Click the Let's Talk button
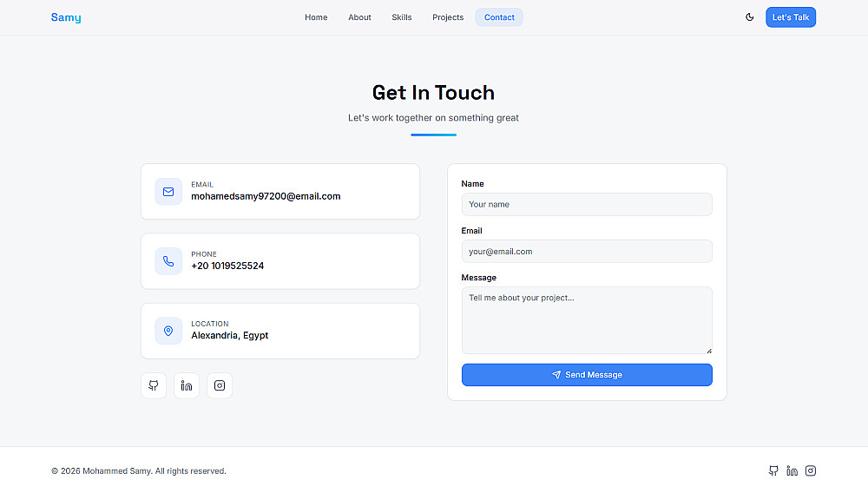This screenshot has height=493, width=868. (791, 17)
